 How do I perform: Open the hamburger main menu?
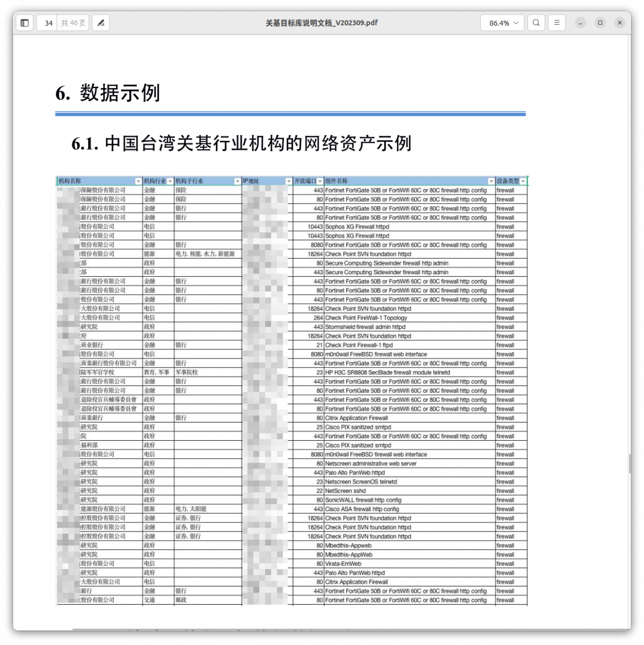tap(557, 23)
